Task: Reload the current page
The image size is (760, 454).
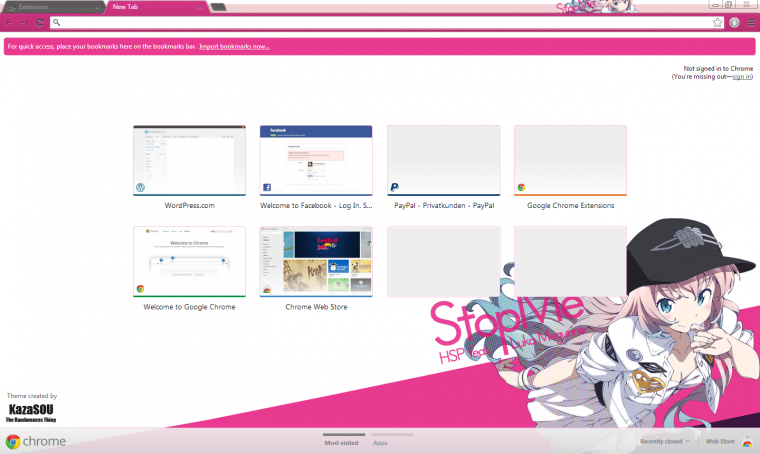Action: [39, 22]
